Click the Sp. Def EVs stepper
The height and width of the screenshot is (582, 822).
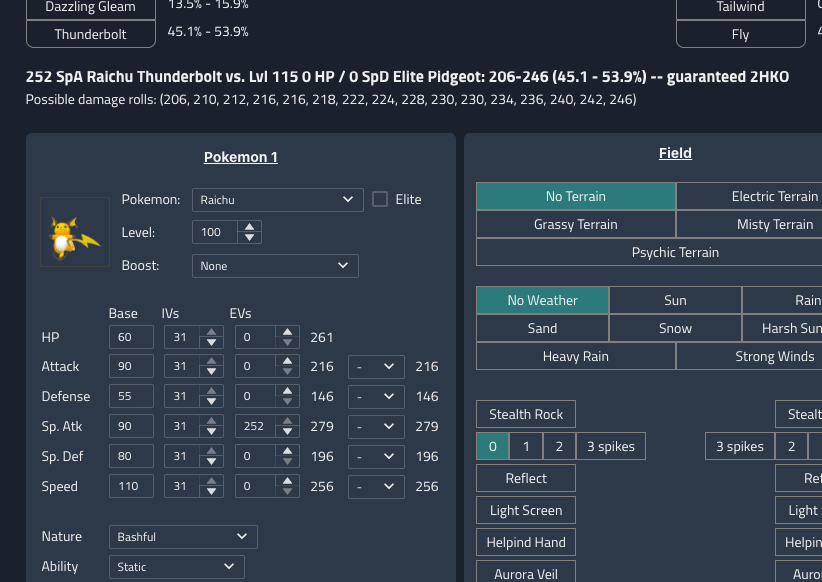[x=287, y=456]
